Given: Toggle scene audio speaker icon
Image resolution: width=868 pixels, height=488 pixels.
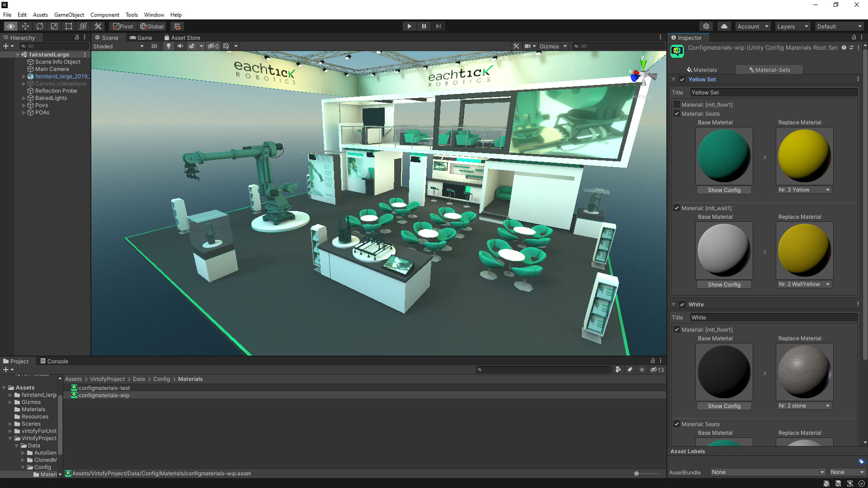Looking at the screenshot, I should [x=180, y=46].
